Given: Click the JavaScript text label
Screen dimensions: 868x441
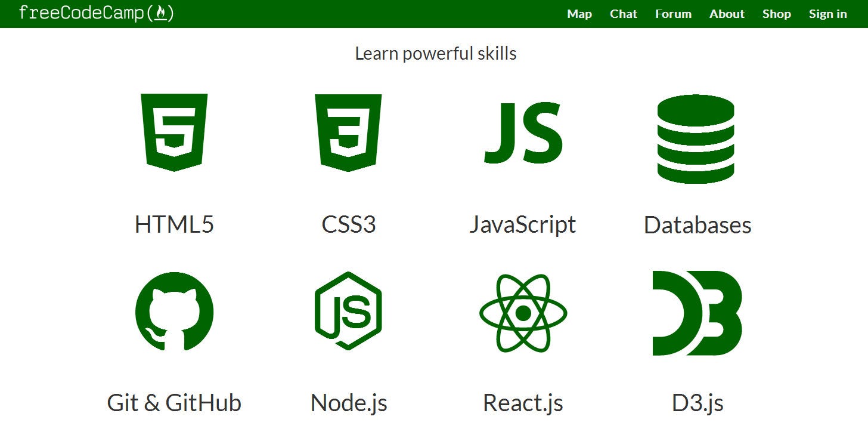Looking at the screenshot, I should [523, 225].
